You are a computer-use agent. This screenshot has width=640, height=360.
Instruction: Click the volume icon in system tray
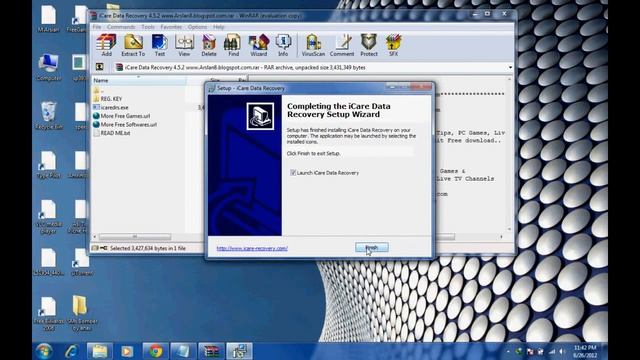(x=562, y=351)
